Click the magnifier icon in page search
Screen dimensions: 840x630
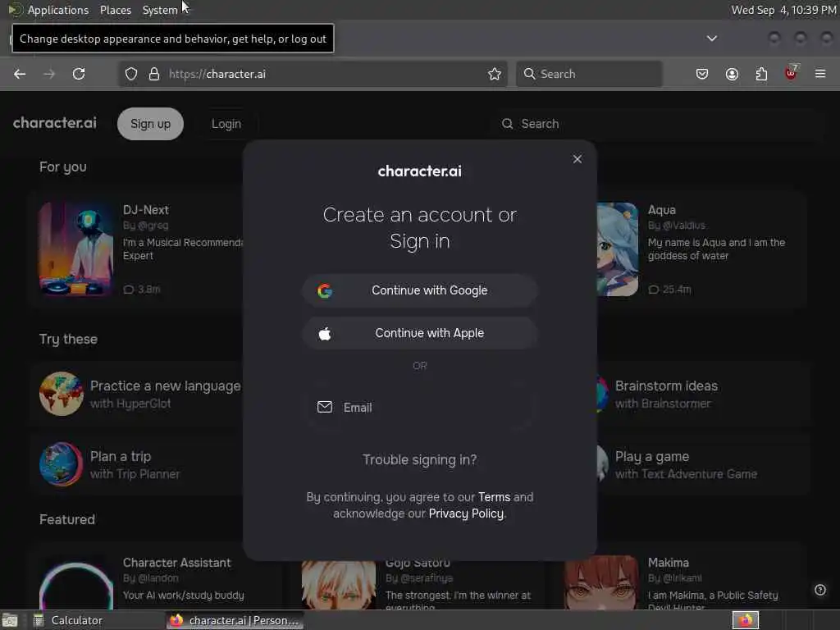(x=507, y=124)
